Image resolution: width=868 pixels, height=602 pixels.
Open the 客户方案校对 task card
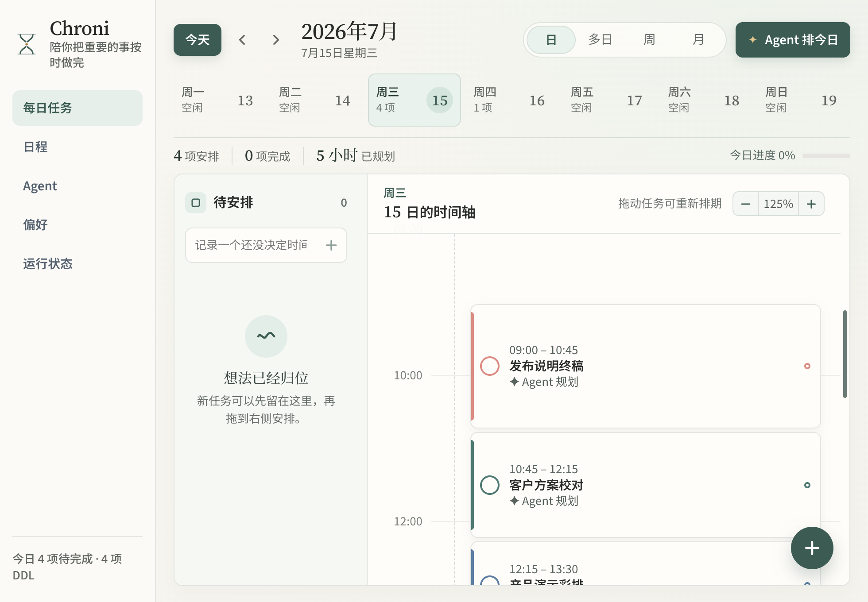tap(646, 485)
